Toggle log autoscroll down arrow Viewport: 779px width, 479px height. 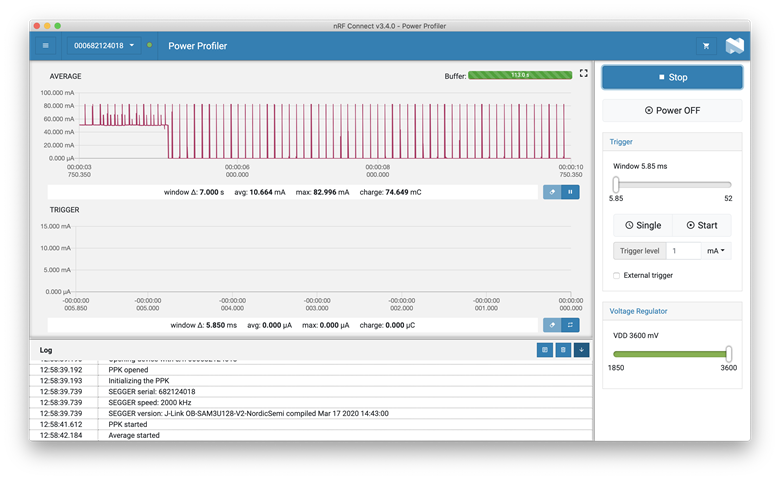point(581,350)
